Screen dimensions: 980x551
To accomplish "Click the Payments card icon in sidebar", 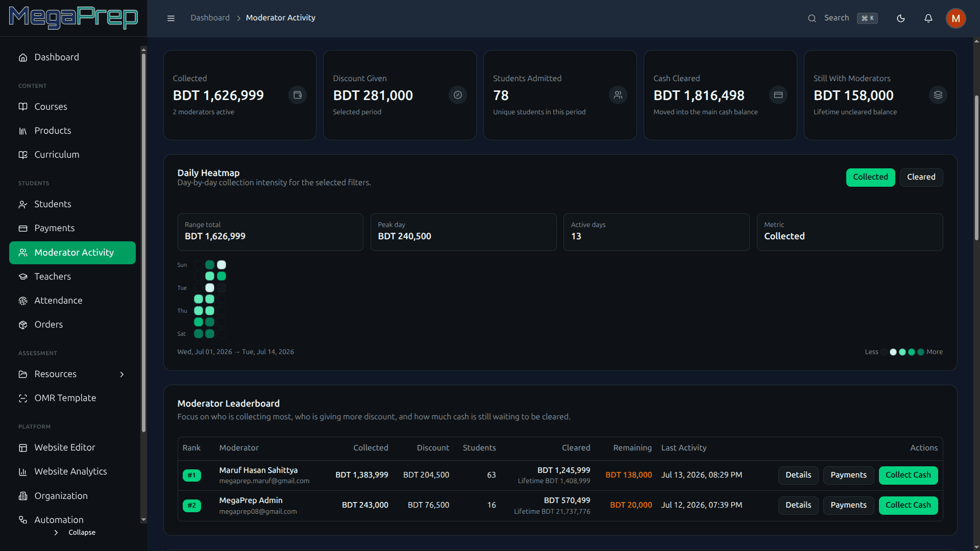I will pyautogui.click(x=23, y=229).
